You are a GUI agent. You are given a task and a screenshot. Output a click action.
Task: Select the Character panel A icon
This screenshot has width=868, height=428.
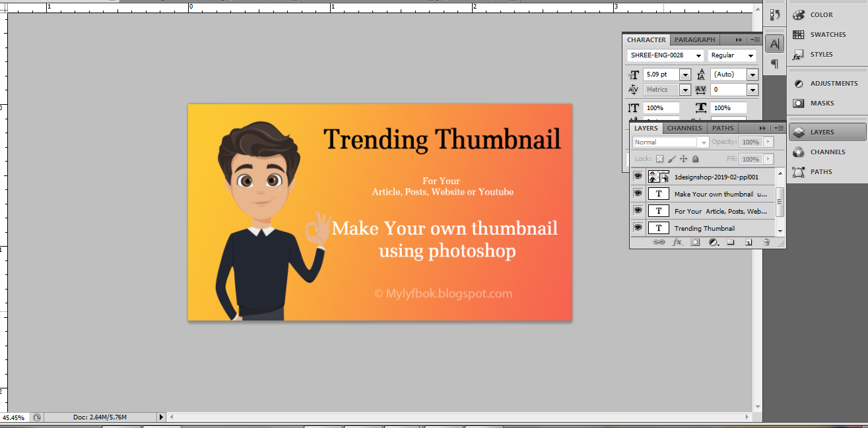[774, 43]
